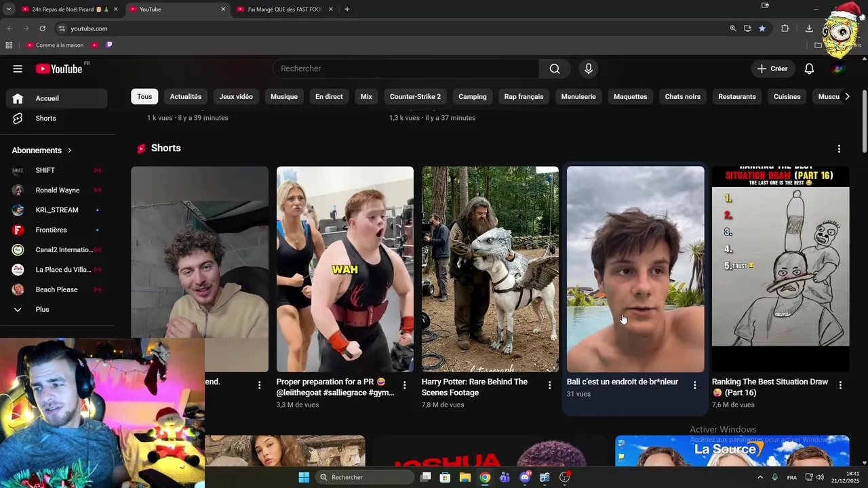The image size is (868, 488).
Task: Open the tab search dropdown arrow
Action: point(9,9)
